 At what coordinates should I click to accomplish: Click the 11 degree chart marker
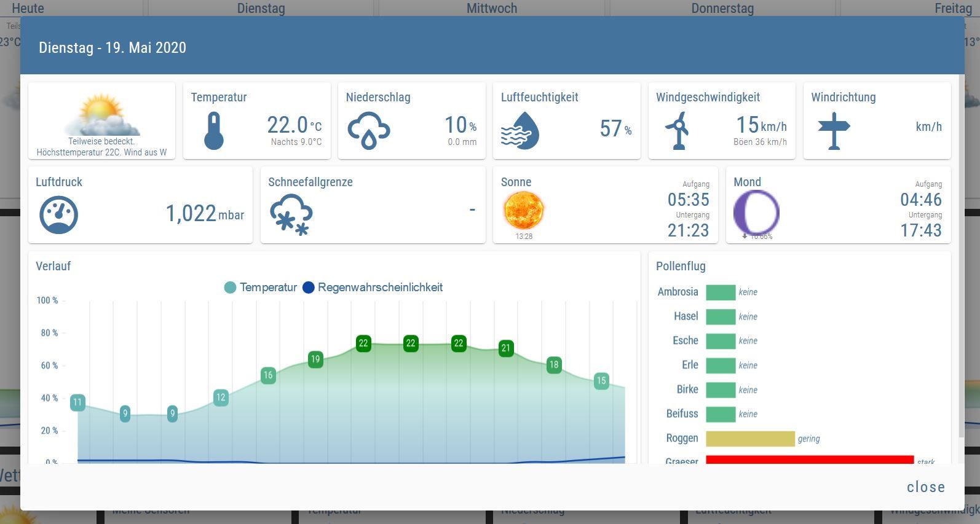[77, 402]
